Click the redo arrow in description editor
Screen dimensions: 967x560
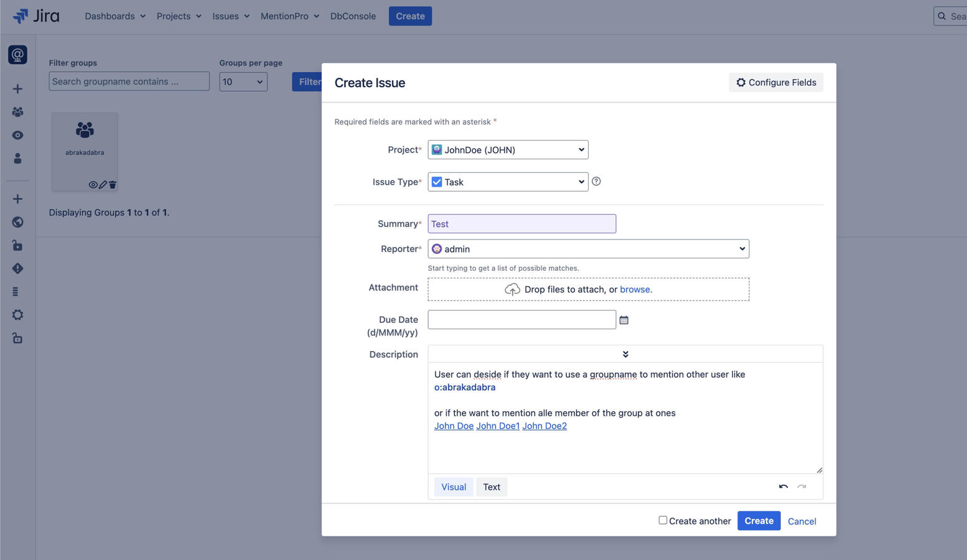click(801, 487)
